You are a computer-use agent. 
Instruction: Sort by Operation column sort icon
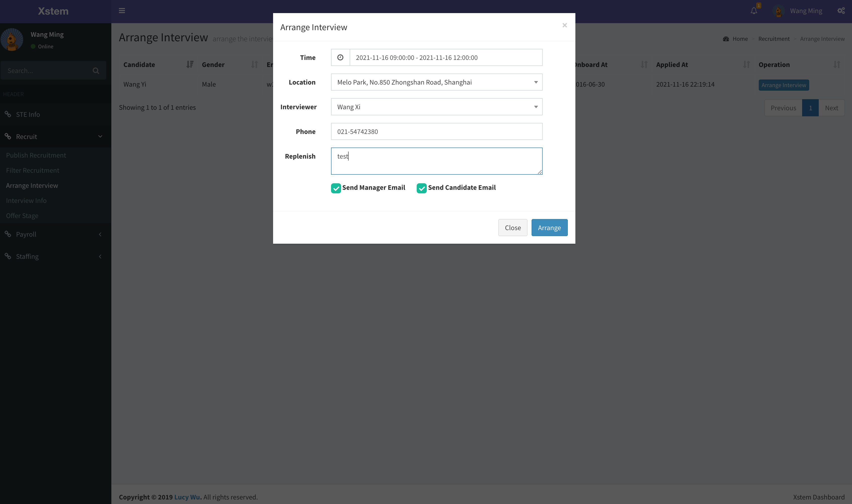(x=837, y=64)
